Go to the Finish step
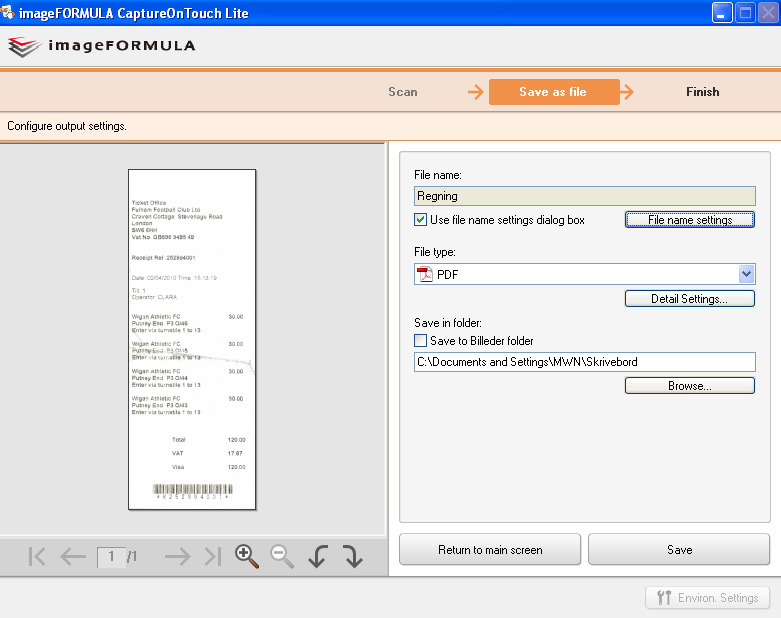 point(703,92)
